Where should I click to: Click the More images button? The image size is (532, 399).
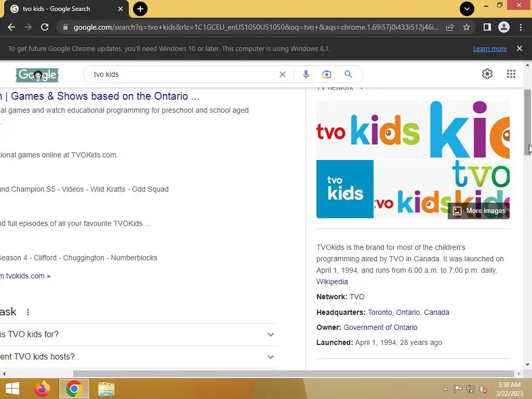478,211
